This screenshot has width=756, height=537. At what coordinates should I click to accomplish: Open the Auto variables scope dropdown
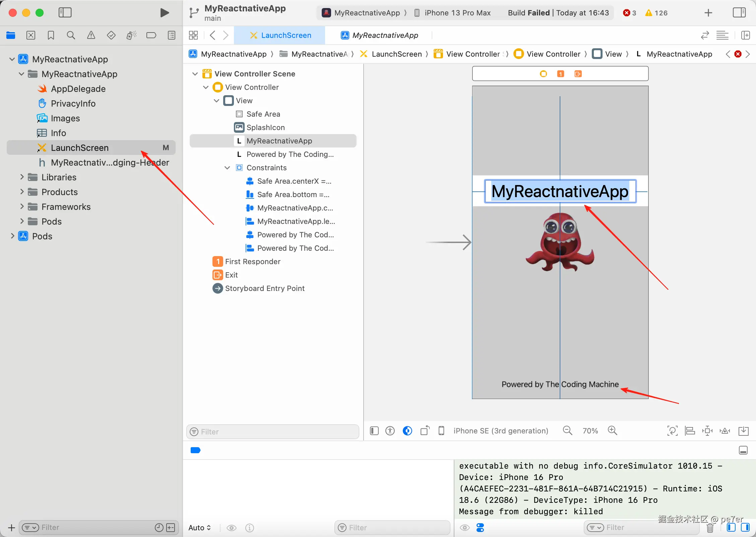point(200,528)
